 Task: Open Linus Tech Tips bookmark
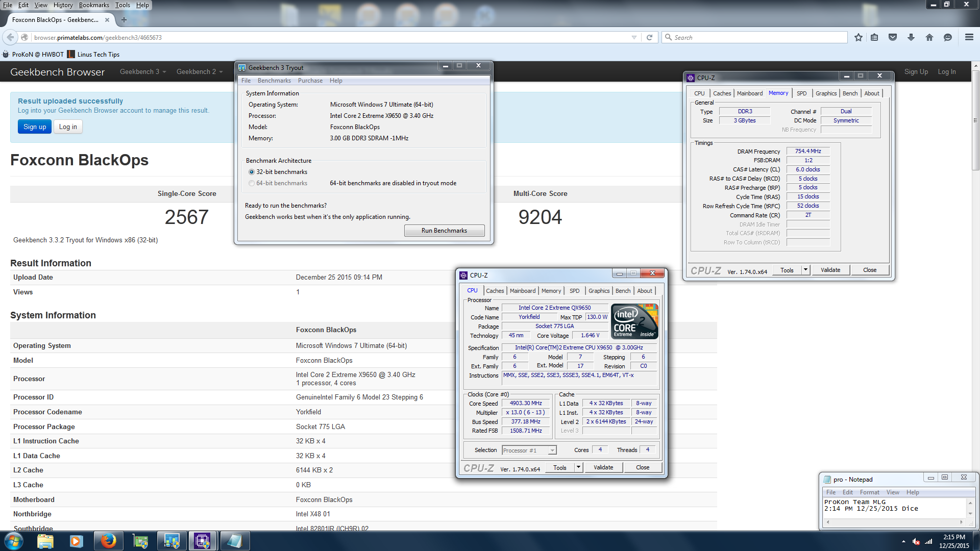point(93,55)
